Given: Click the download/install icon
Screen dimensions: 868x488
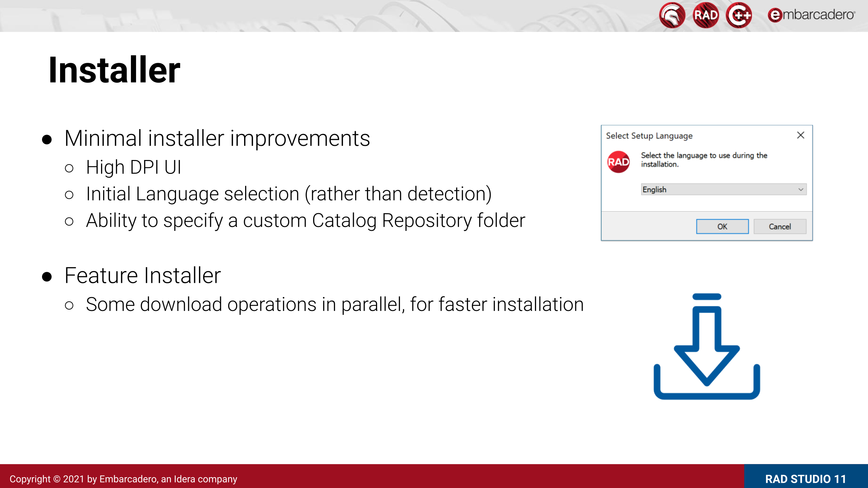Looking at the screenshot, I should pos(707,346).
